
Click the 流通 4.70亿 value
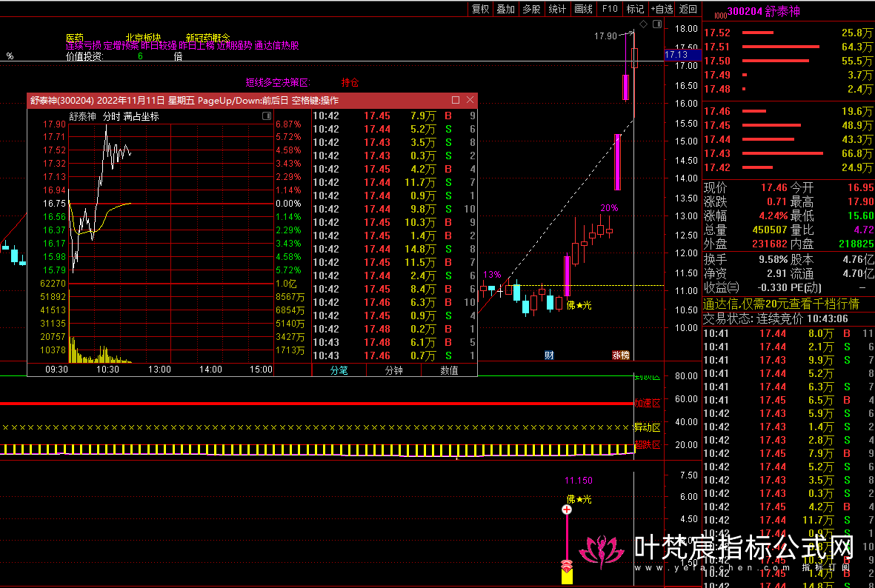[x=859, y=273]
